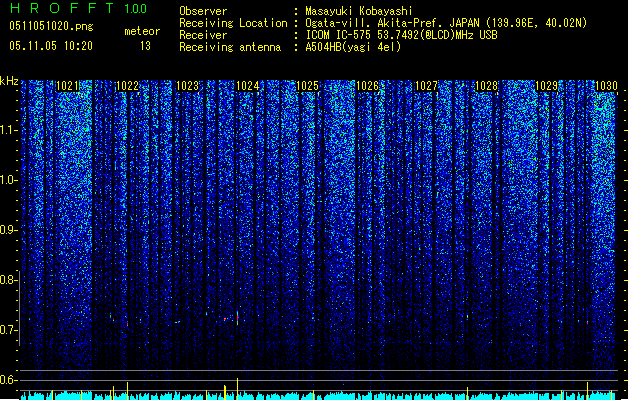Click the 1030 time marker
Viewport: 629px width, 400px height.
[x=606, y=86]
